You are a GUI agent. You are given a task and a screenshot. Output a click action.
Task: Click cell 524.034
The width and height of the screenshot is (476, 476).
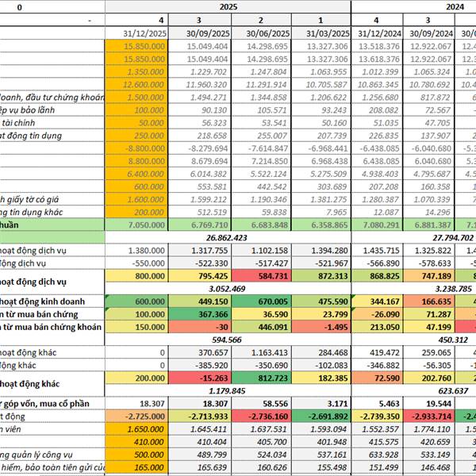coord(261,454)
